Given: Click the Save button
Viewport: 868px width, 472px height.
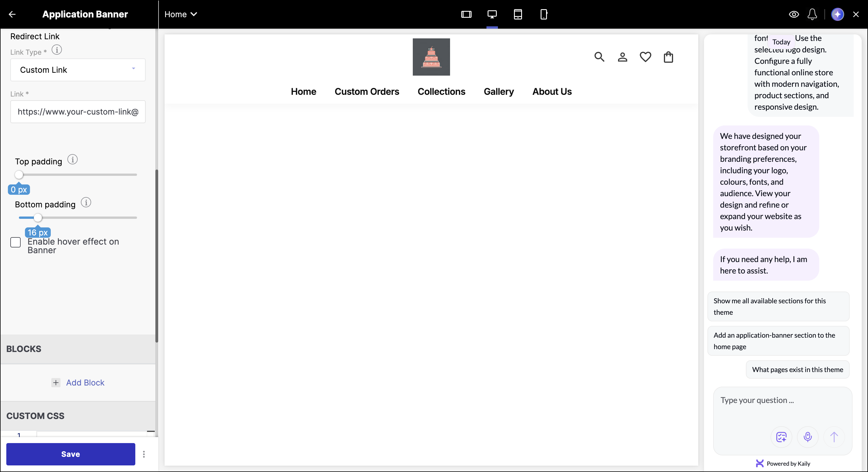Looking at the screenshot, I should click(x=70, y=454).
